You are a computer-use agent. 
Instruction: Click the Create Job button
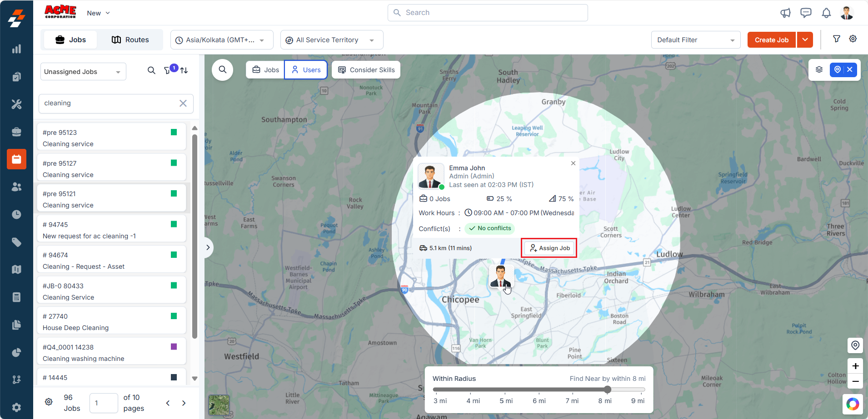771,40
